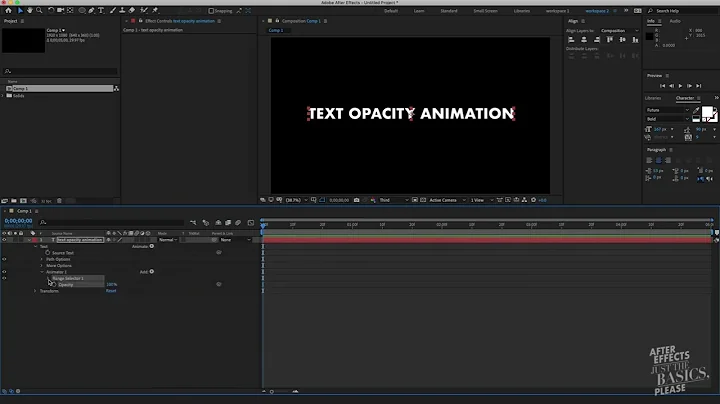This screenshot has height=404, width=720.
Task: Click the white fill color swatch
Action: tap(707, 112)
